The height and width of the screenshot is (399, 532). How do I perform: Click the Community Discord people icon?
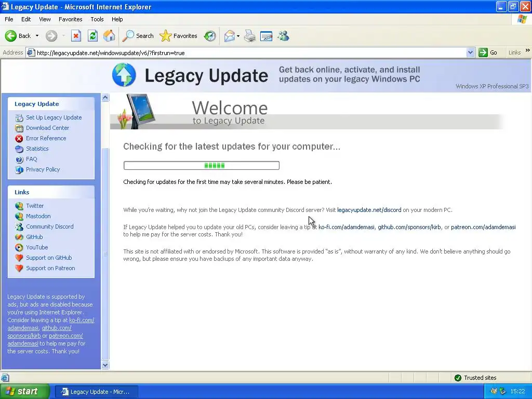tap(19, 227)
